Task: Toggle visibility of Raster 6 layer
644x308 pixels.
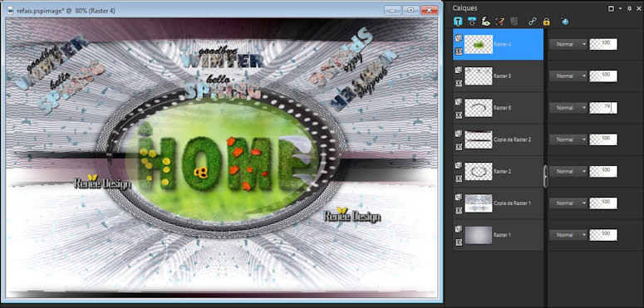Action: 459,115
